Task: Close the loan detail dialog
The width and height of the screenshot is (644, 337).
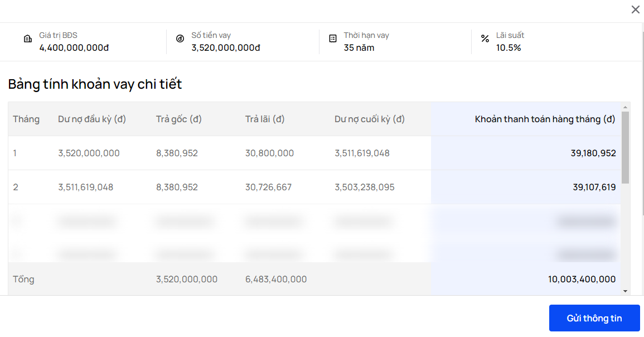Action: (x=635, y=10)
